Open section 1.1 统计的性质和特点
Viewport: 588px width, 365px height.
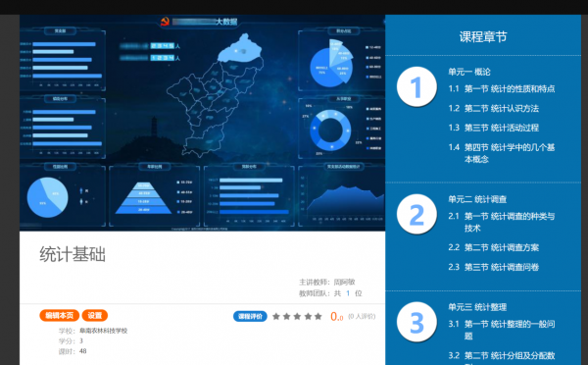pos(502,89)
